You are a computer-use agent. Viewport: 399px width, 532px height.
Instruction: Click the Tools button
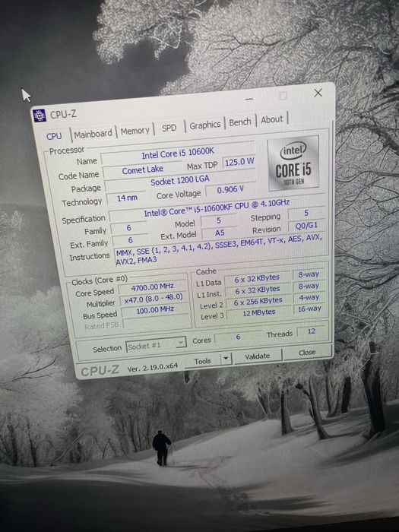pyautogui.click(x=203, y=361)
